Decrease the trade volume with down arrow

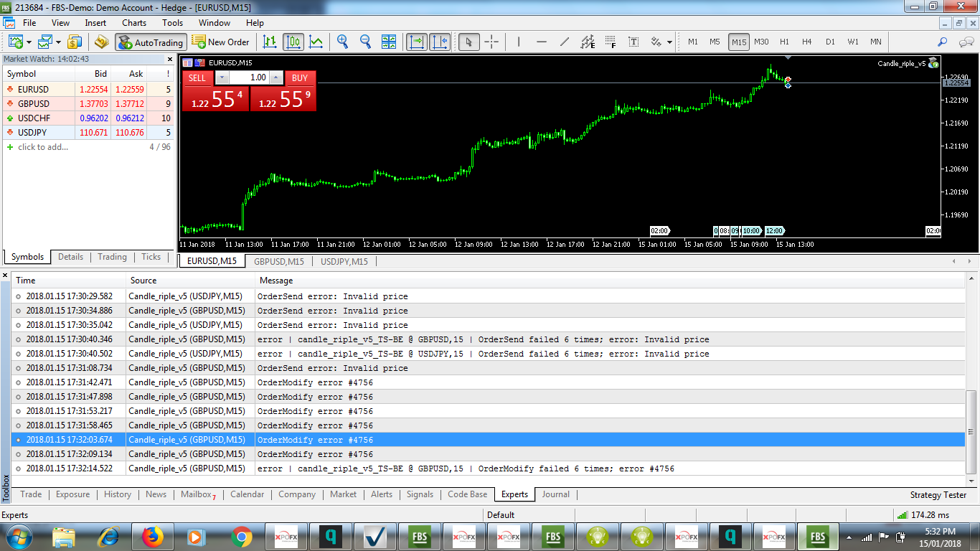coord(222,77)
